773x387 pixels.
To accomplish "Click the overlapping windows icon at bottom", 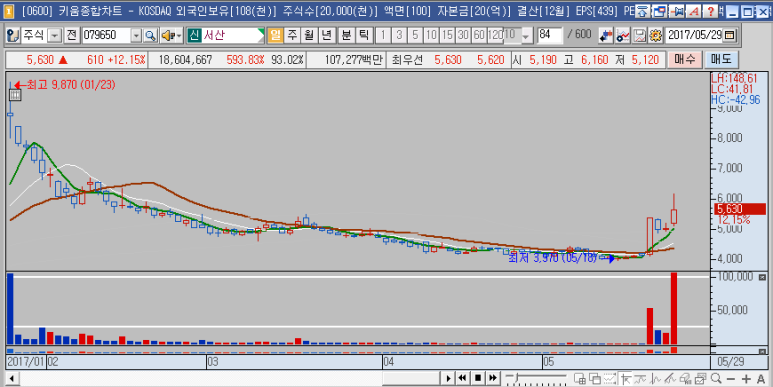I will point(595,379).
